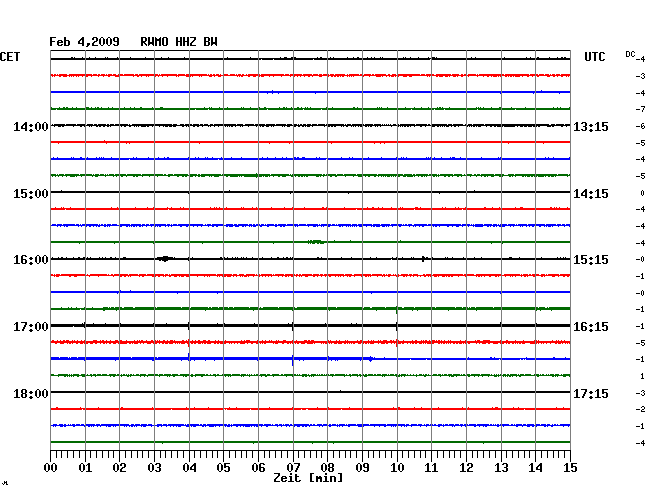
Task: Select the 15:00 CET time label
Action: click(31, 194)
